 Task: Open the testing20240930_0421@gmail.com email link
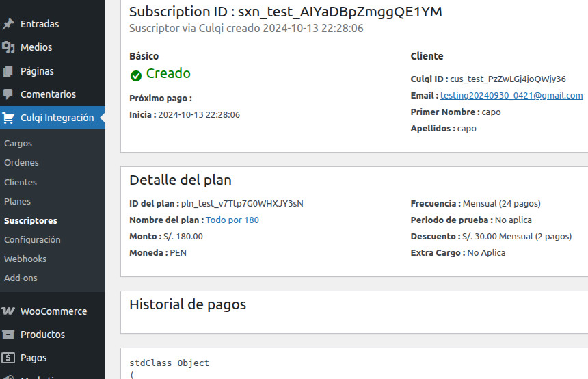pyautogui.click(x=511, y=96)
